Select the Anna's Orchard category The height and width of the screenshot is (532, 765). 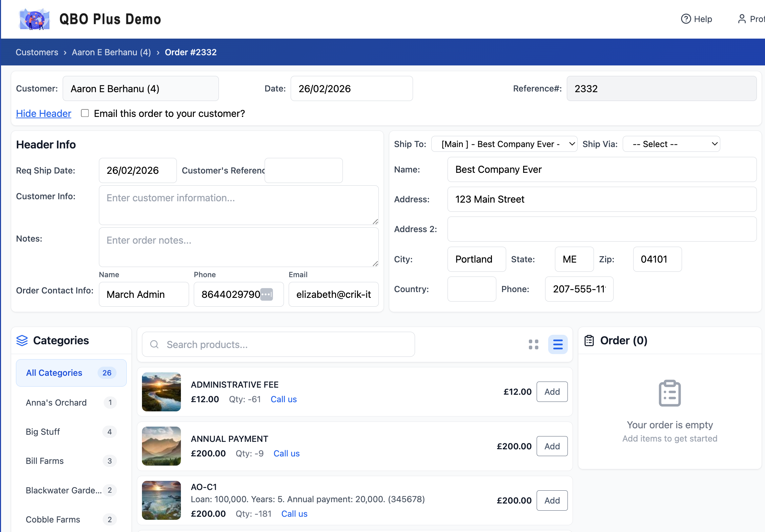tap(56, 403)
